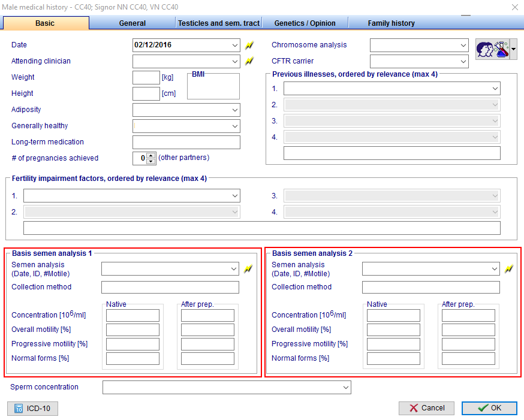Click the BMI display box

[x=213, y=86]
